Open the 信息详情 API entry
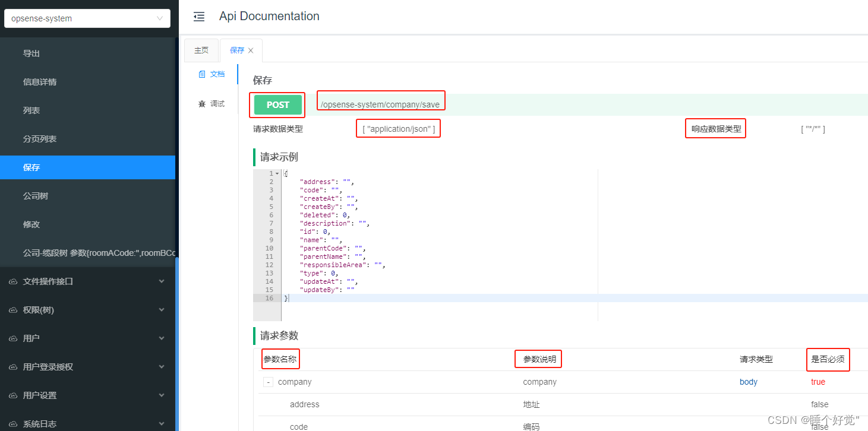This screenshot has width=868, height=431. [87, 82]
